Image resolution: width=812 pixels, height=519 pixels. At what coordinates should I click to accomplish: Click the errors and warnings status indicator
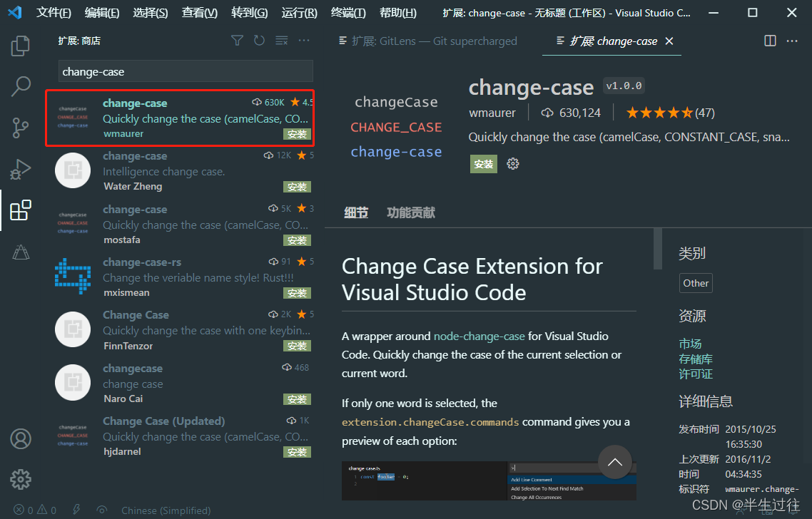point(35,510)
